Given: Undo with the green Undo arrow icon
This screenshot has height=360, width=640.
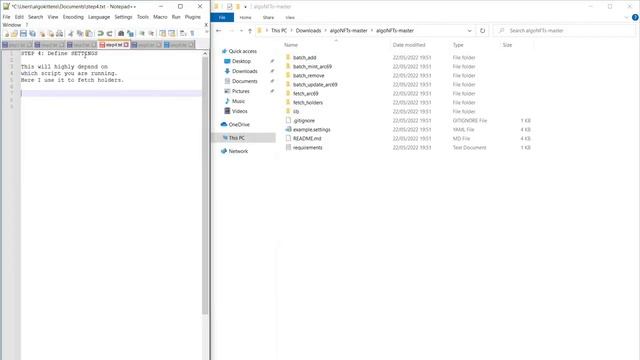Looking at the screenshot, I should (x=100, y=34).
